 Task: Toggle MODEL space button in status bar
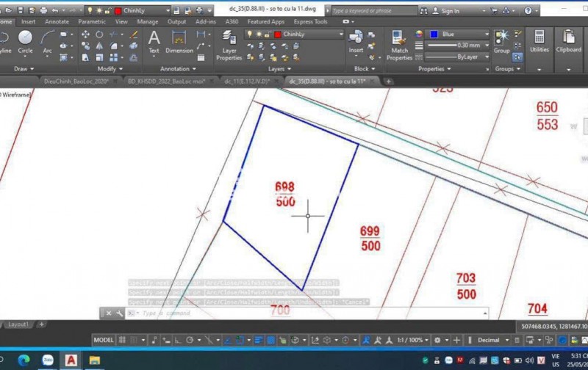click(x=104, y=341)
